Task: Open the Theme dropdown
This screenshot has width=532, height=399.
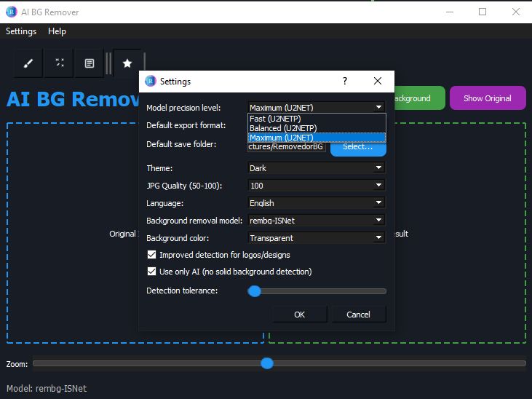Action: click(x=316, y=168)
